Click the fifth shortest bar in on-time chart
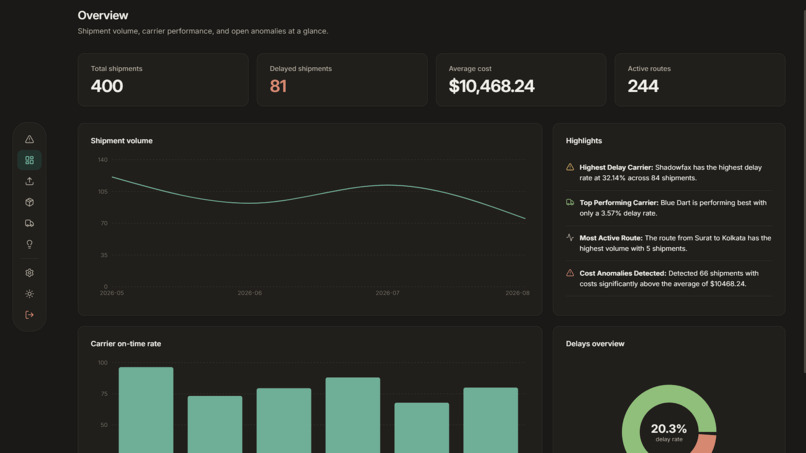806x453 pixels. click(422, 428)
